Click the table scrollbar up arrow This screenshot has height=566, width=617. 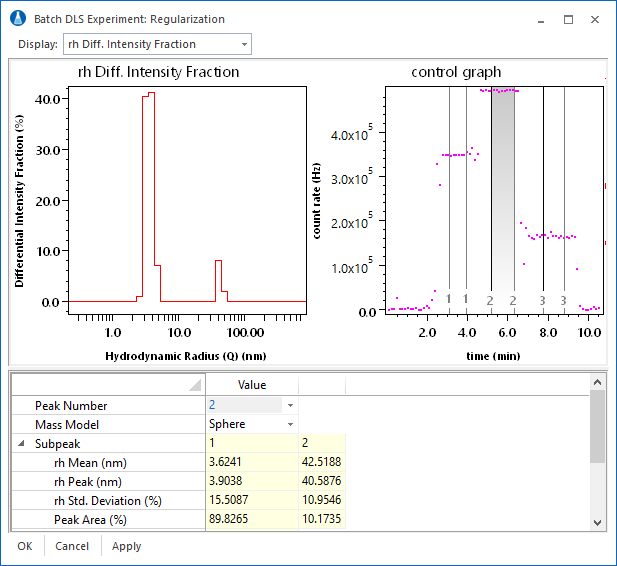(x=597, y=382)
